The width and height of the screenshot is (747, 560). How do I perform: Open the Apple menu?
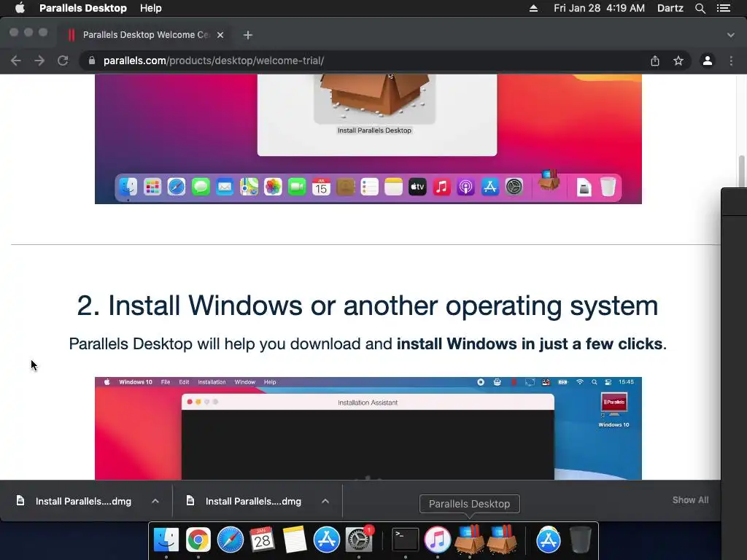tap(20, 8)
